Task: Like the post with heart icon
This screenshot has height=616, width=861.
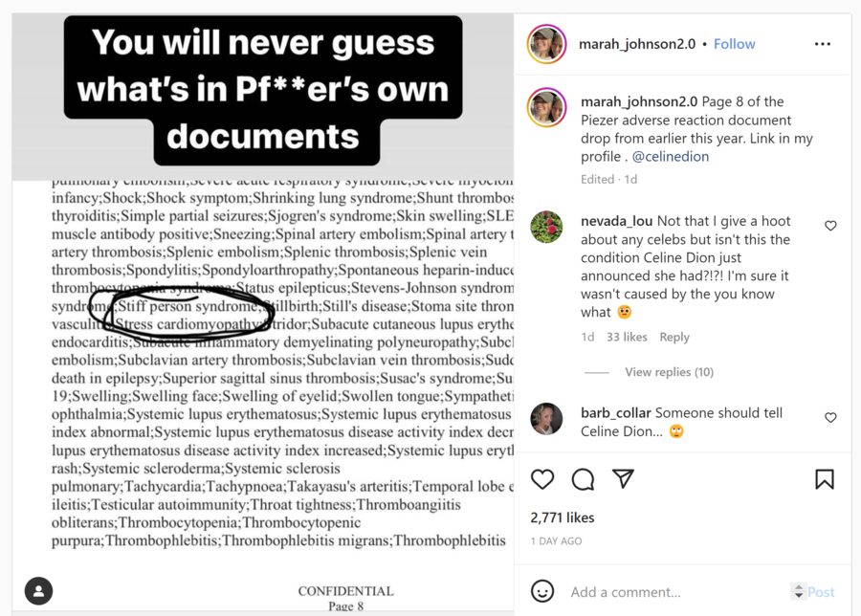Action: [x=542, y=479]
